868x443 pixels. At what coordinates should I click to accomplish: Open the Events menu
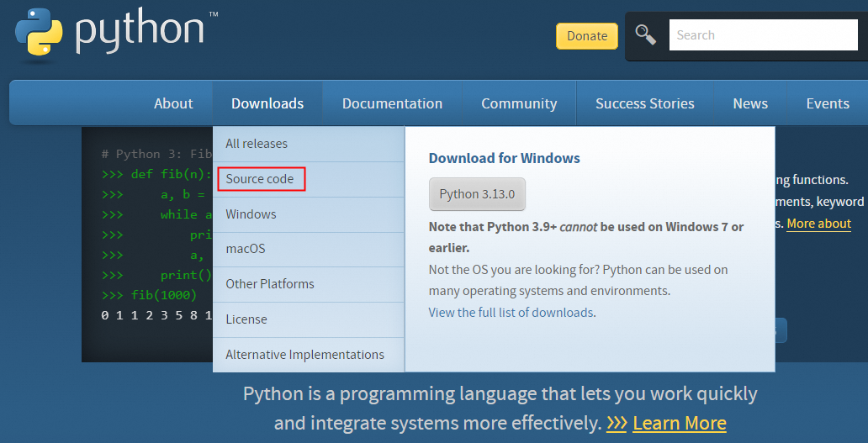coord(827,103)
